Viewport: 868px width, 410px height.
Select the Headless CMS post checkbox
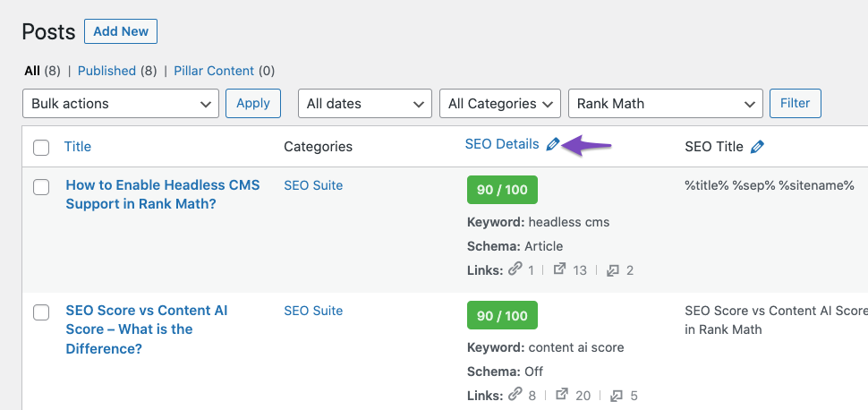[41, 187]
